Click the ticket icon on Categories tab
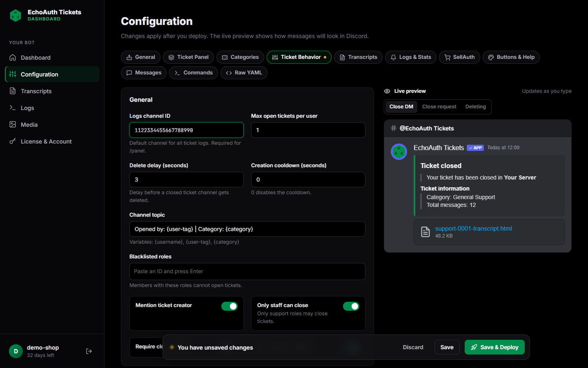 click(x=225, y=57)
